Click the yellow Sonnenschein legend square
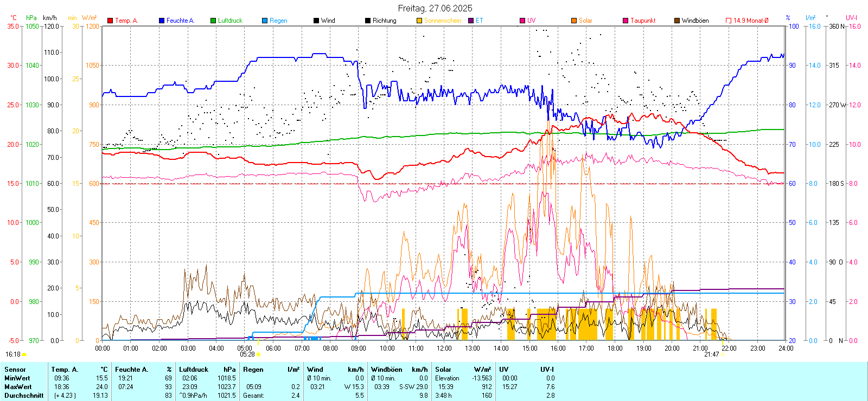Screen dimensions: 868x401 click(x=419, y=21)
